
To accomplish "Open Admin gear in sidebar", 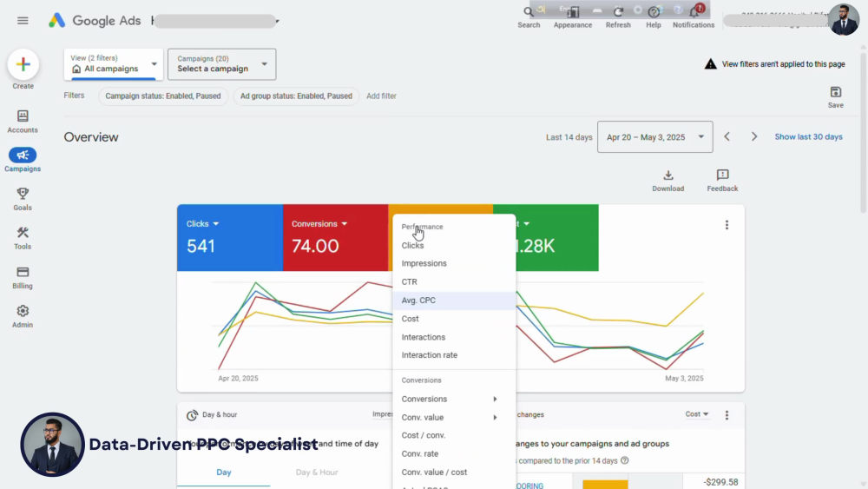I will point(23,316).
